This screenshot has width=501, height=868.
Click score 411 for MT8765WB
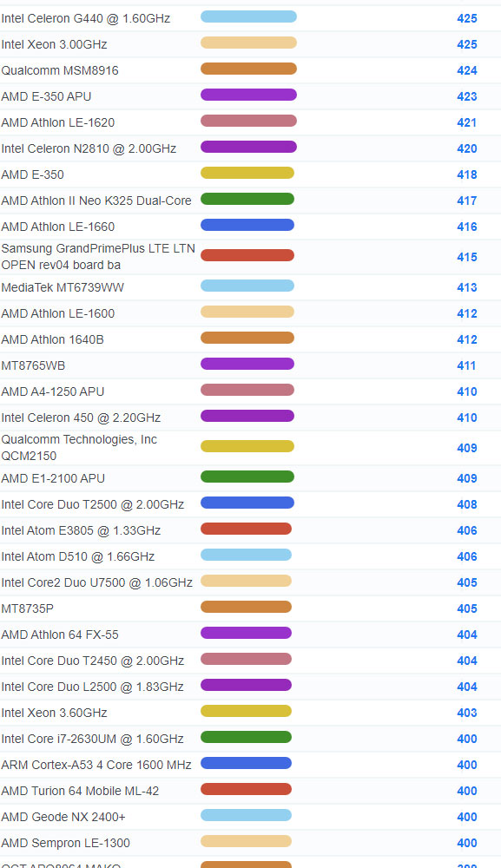tap(466, 365)
